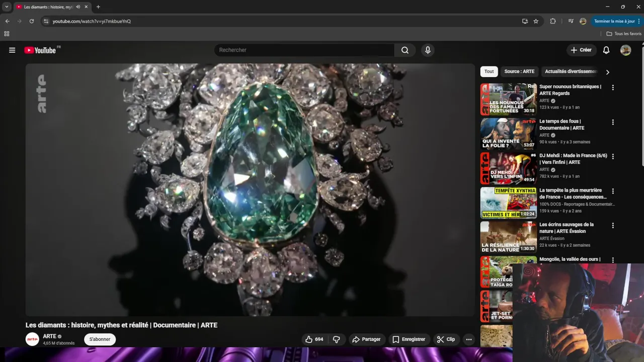This screenshot has width=644, height=362.
Task: Open the ARTE channel avatar
Action: click(32, 339)
